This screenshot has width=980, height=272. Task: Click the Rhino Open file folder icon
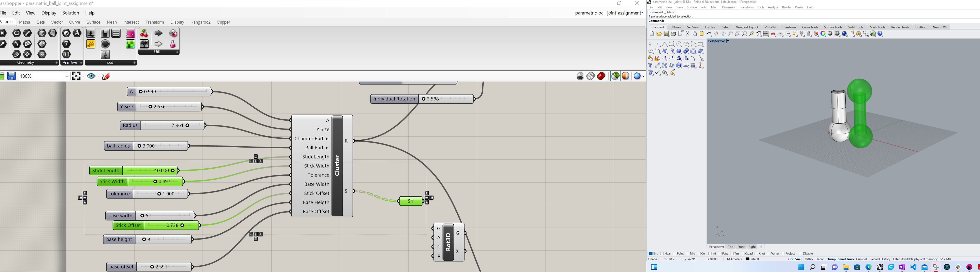point(659,34)
